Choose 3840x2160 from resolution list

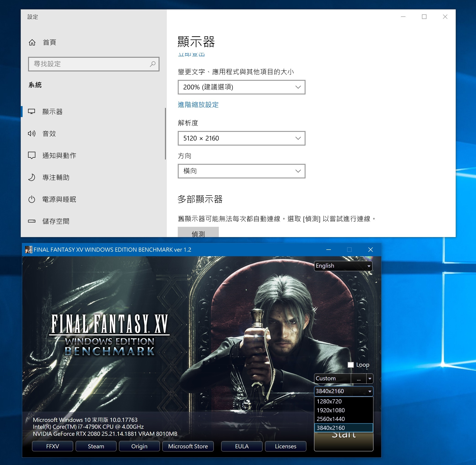(344, 428)
